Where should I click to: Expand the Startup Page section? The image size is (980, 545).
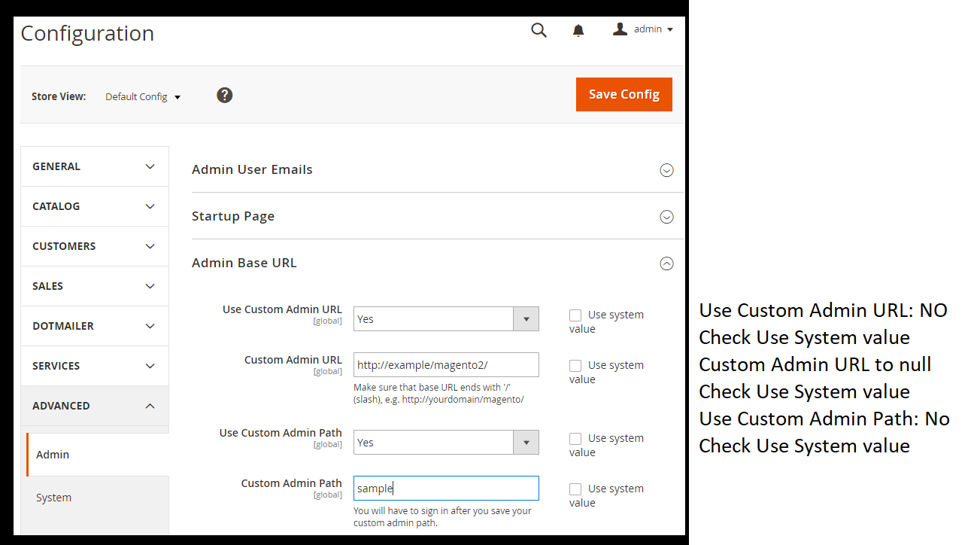666,217
